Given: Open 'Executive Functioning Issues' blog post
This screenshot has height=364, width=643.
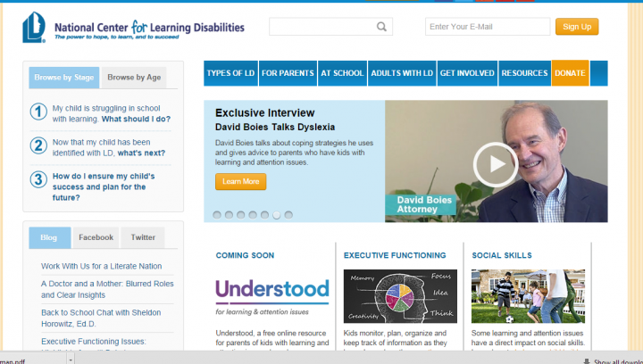Looking at the screenshot, I should [x=94, y=342].
